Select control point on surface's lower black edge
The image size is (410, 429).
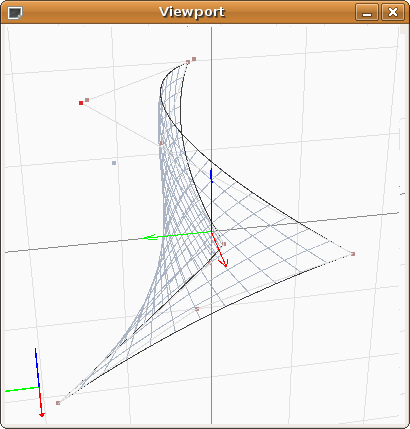[x=197, y=309]
